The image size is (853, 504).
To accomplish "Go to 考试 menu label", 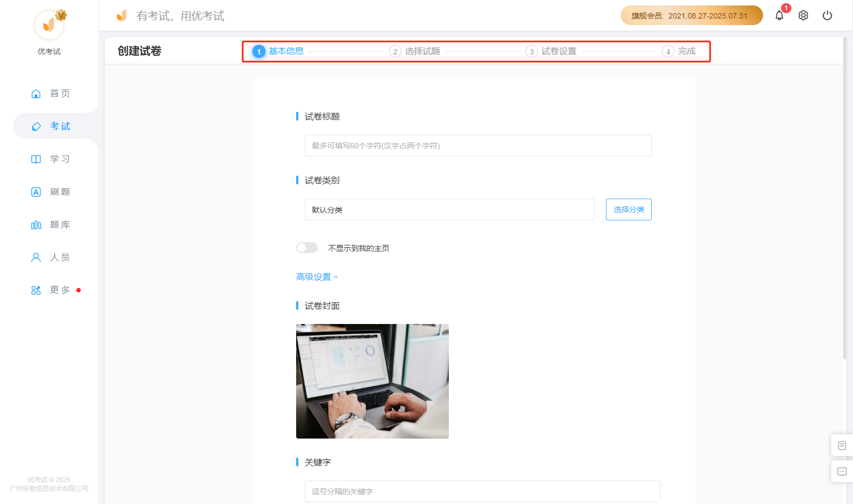I will click(60, 127).
